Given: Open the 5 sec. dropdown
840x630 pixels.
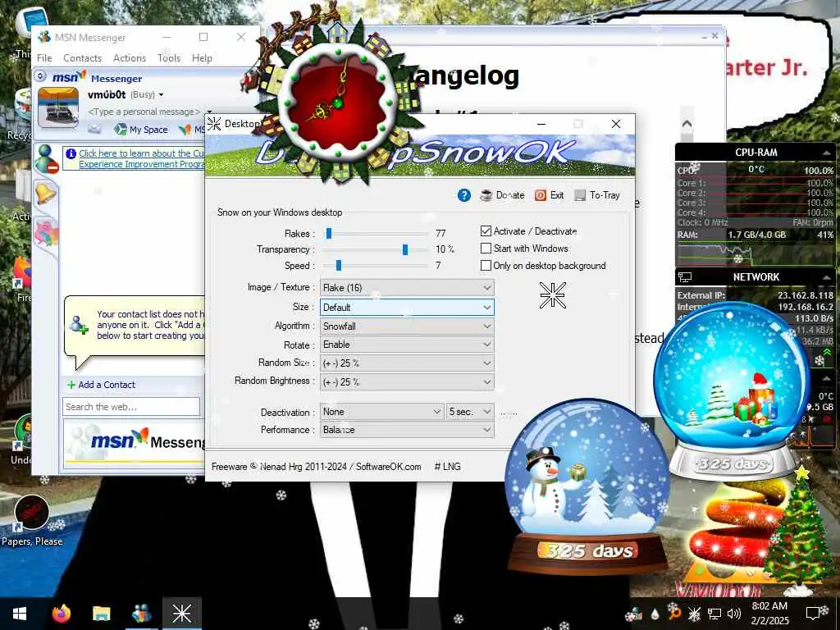Looking at the screenshot, I should 470,412.
